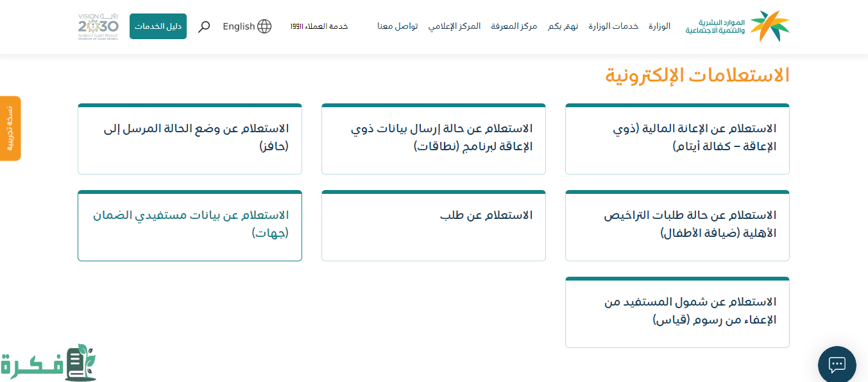868x382 pixels.
Task: Open the مركز المعرفة menu
Action: point(514,26)
